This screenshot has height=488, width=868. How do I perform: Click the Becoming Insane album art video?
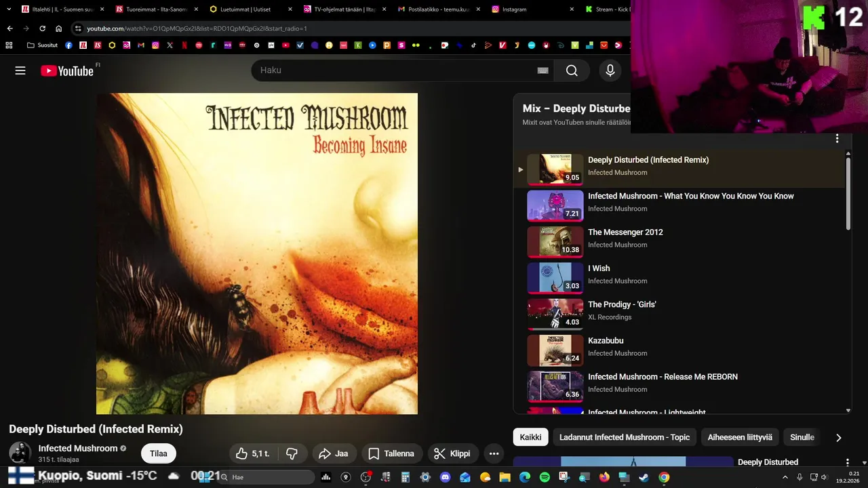(257, 253)
